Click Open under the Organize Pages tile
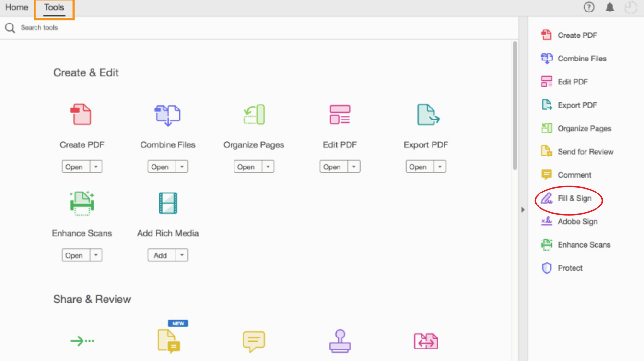Screen dimensions: 644x361 click(x=248, y=167)
